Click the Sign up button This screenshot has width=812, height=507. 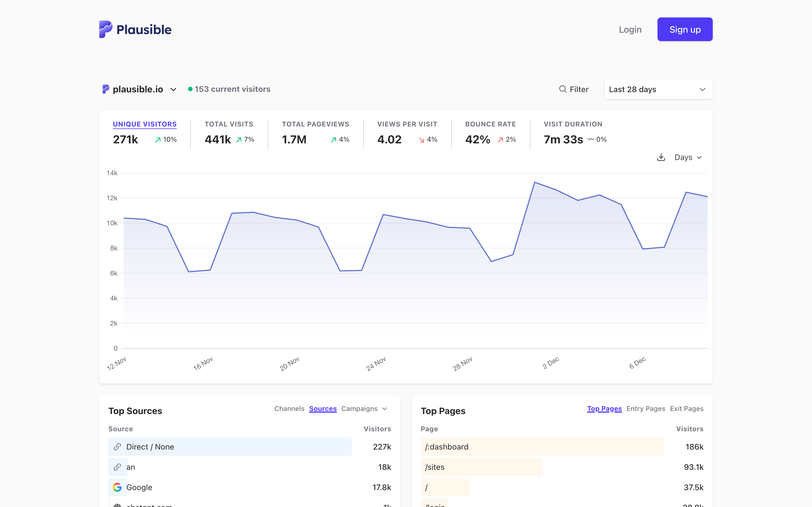tap(685, 30)
